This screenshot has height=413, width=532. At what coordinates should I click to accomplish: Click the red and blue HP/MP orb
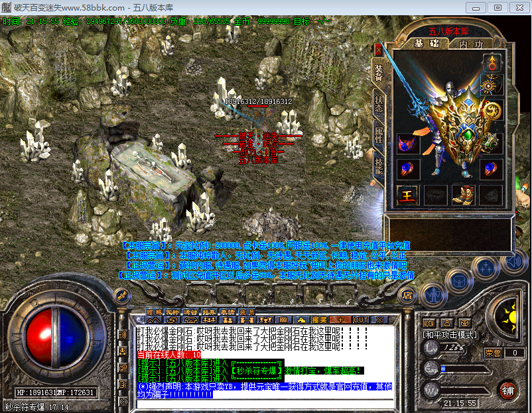pyautogui.click(x=56, y=337)
